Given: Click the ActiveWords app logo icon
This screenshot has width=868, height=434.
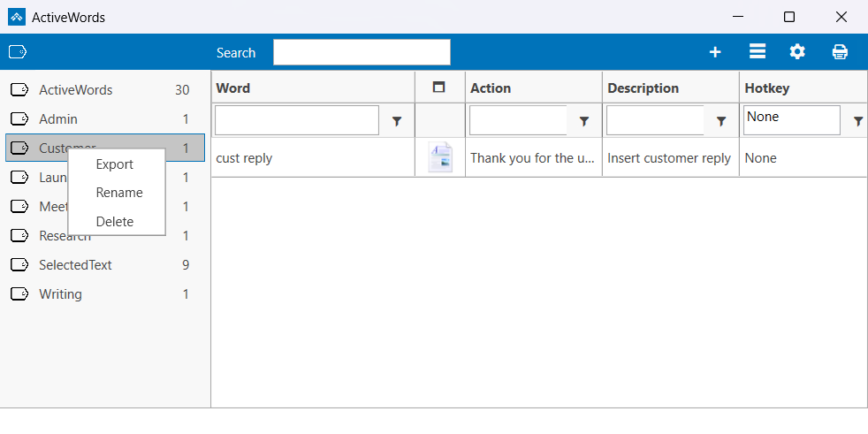Looking at the screenshot, I should click(x=17, y=17).
